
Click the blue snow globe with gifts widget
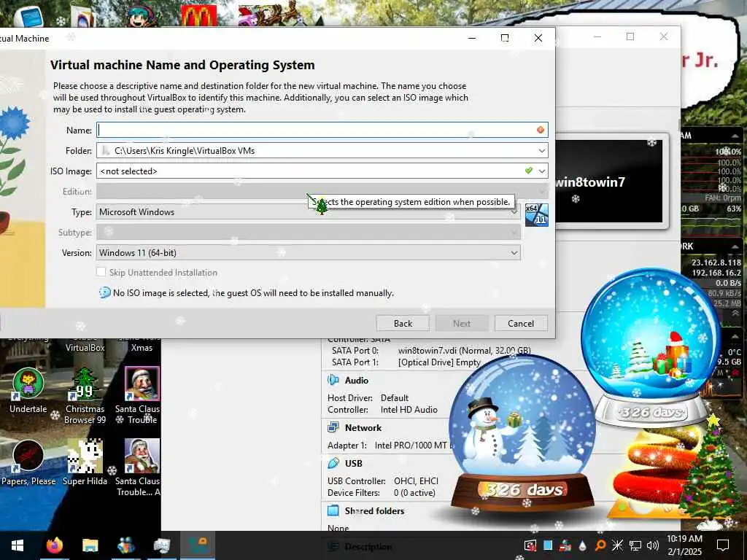(x=651, y=348)
